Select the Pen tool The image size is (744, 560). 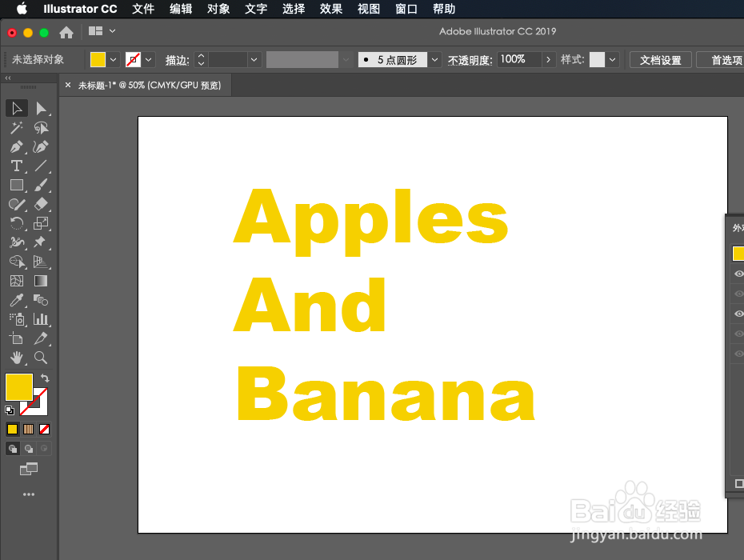tap(17, 147)
